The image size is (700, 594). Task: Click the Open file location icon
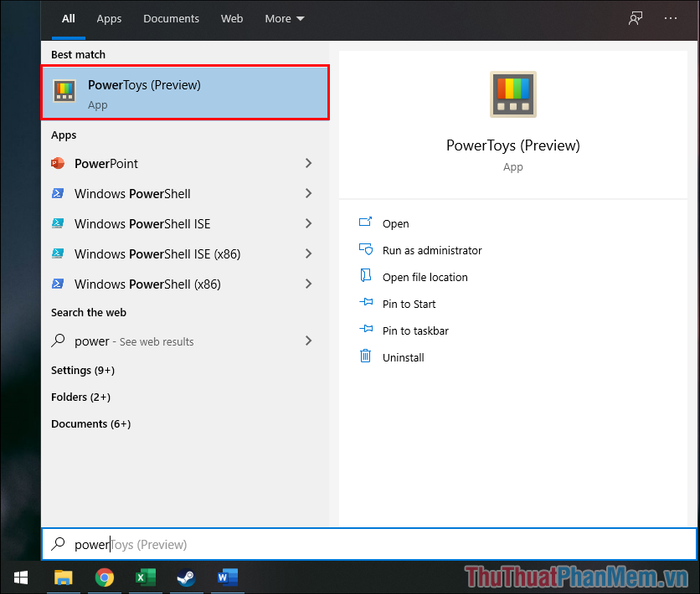pyautogui.click(x=366, y=276)
